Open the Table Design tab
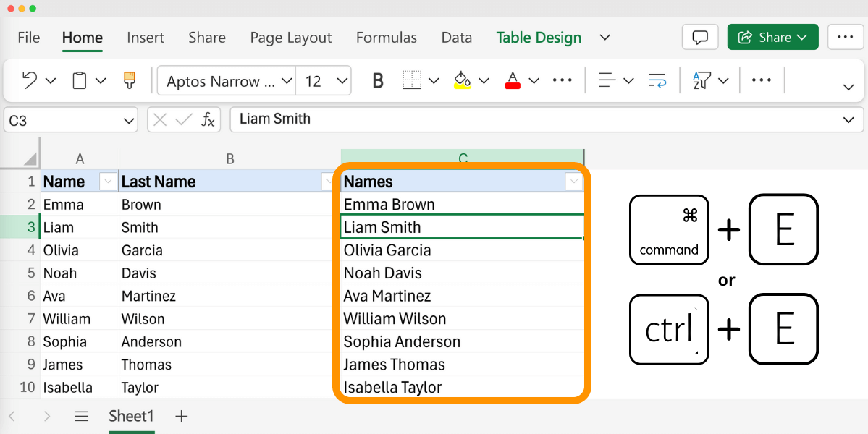Image resolution: width=868 pixels, height=434 pixels. click(x=539, y=37)
